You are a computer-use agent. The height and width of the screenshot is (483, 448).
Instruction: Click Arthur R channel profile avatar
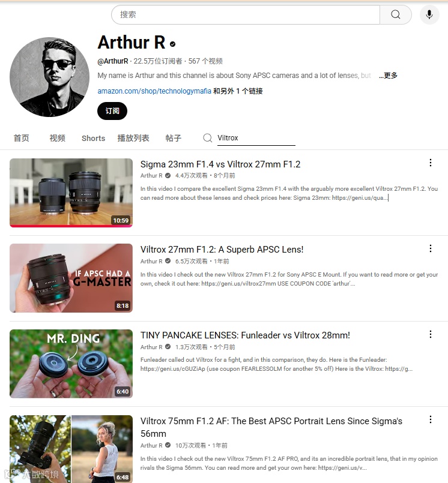click(50, 77)
